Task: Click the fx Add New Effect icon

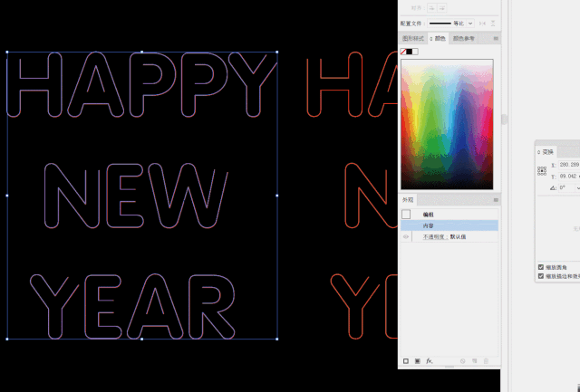Action: [429, 361]
